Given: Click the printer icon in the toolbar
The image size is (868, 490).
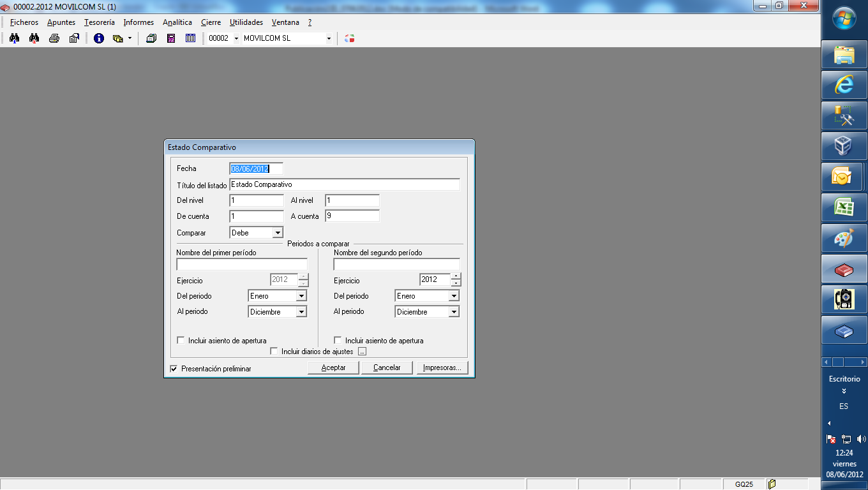Looking at the screenshot, I should (54, 38).
